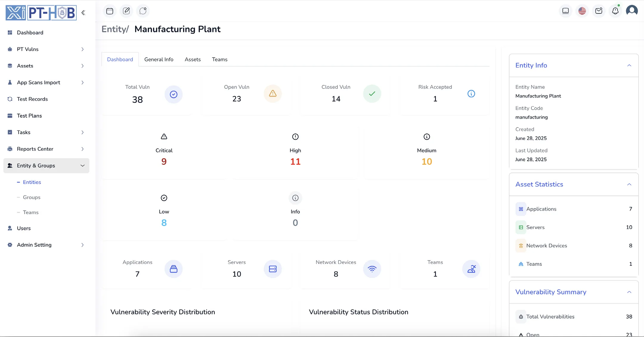Click the Network Devices icon in Asset Statistics
644x337 pixels.
pos(521,246)
